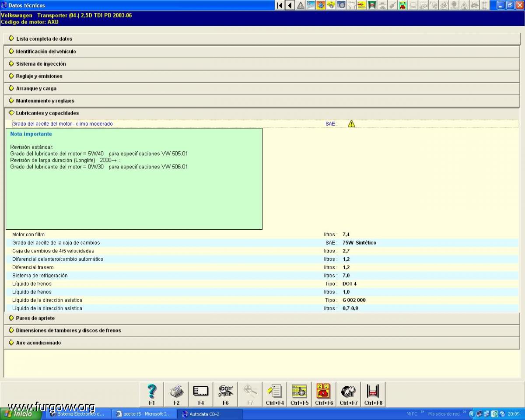
Task: Select row Grado del aceite del motor - clima moderado
Action: coord(262,124)
